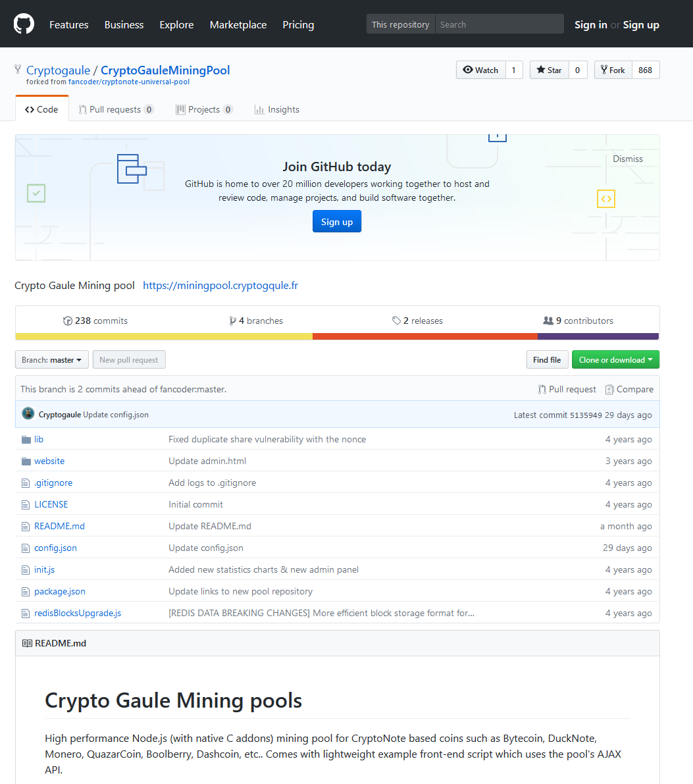Open Pricing in top navigation
Viewport: 693px width, 784px height.
pyautogui.click(x=298, y=24)
